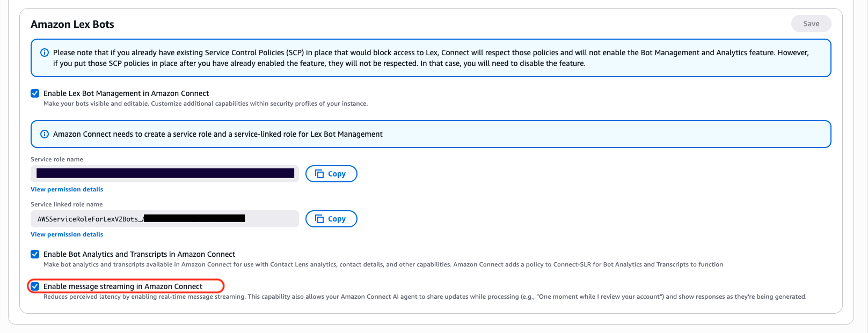Select the Service role name field
Screen dimensions: 868x333
coord(164,173)
